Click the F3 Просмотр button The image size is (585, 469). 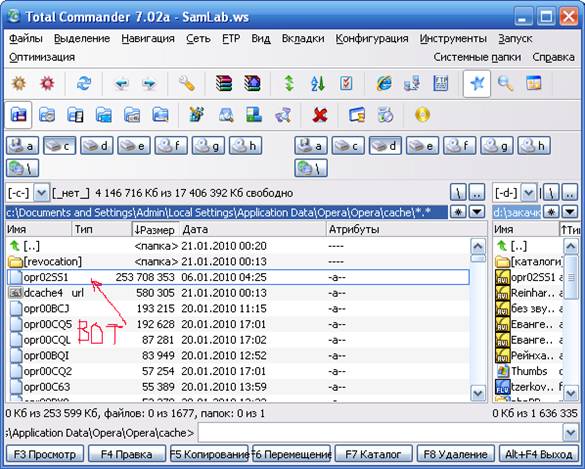tap(45, 454)
